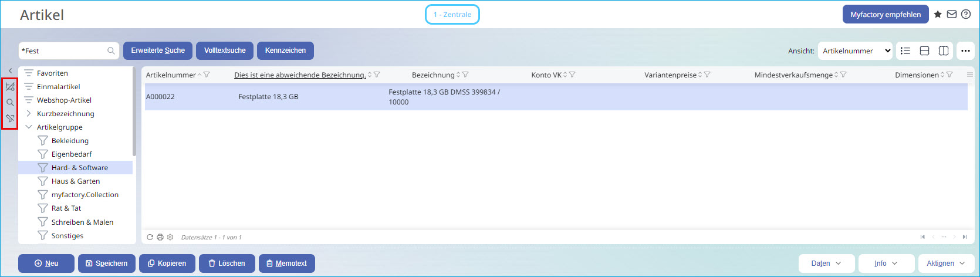Click the Speichern button
Screen dimensions: 980x277
(106, 264)
